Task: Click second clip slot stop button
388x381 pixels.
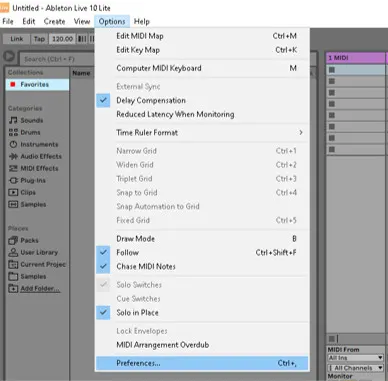Action: click(332, 81)
